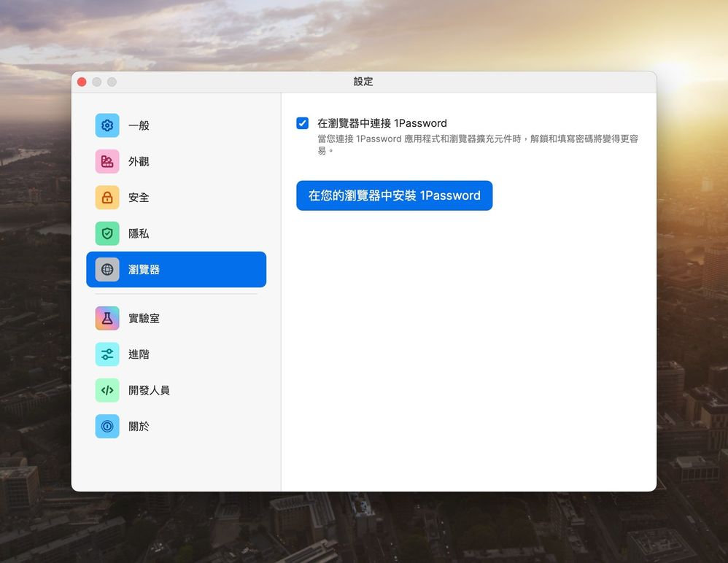Viewport: 728px width, 563px height.
Task: Select the 安全 text in the sidebar
Action: 139,198
